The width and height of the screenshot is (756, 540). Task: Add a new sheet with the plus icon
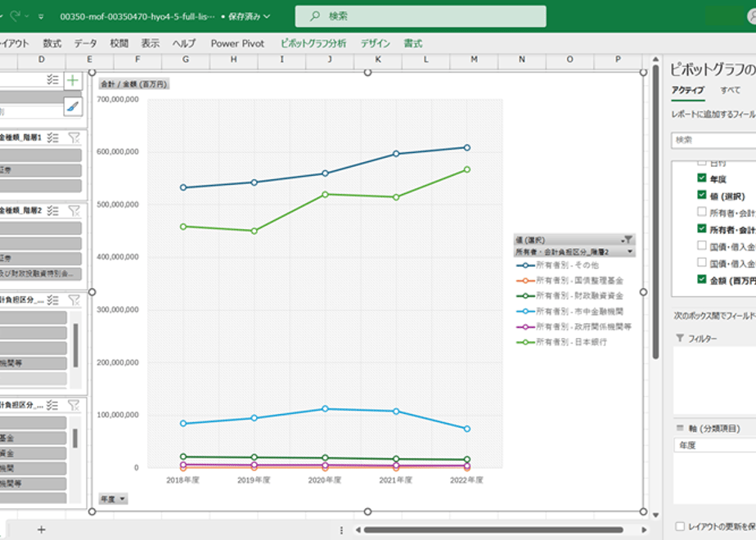(x=42, y=530)
